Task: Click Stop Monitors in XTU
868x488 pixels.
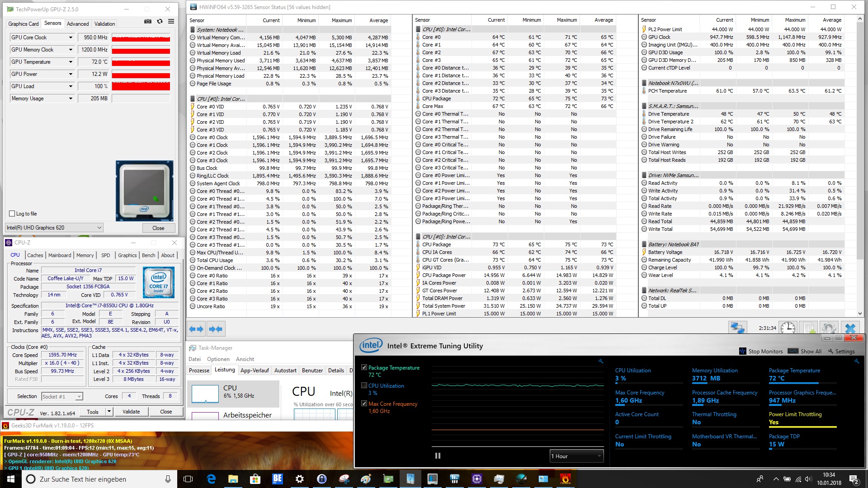Action: [761, 351]
